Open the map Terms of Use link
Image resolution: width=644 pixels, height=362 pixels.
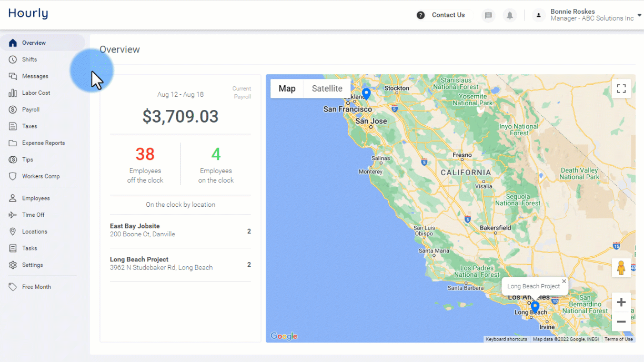(x=619, y=339)
